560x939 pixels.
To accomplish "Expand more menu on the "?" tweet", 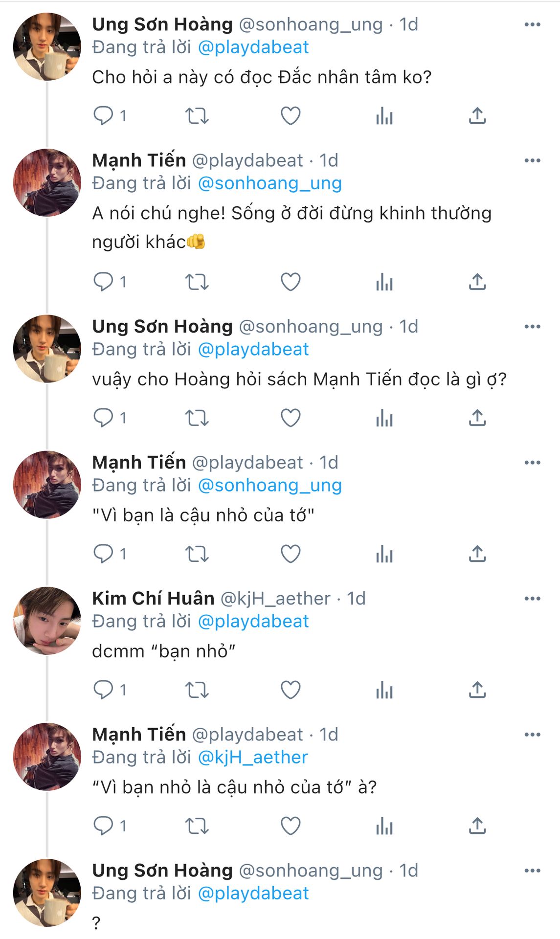I will pos(532,871).
